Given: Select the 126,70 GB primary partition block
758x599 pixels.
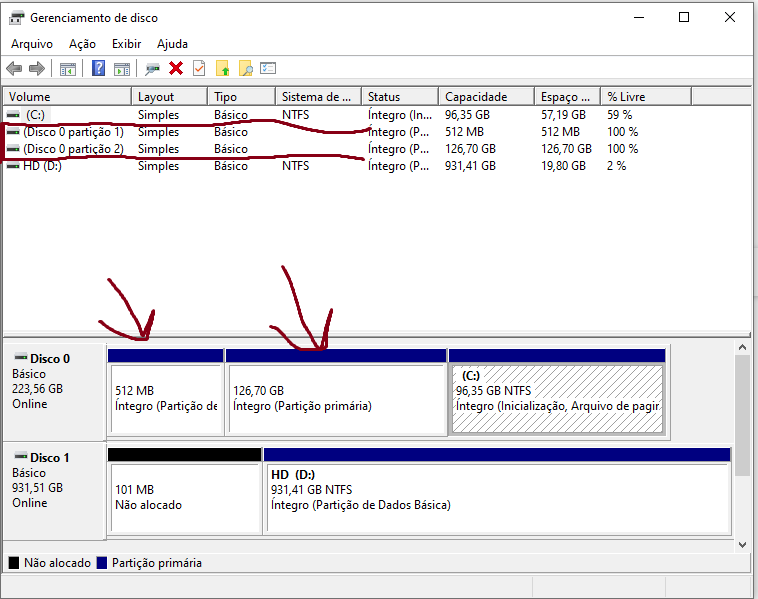Looking at the screenshot, I should click(x=336, y=393).
